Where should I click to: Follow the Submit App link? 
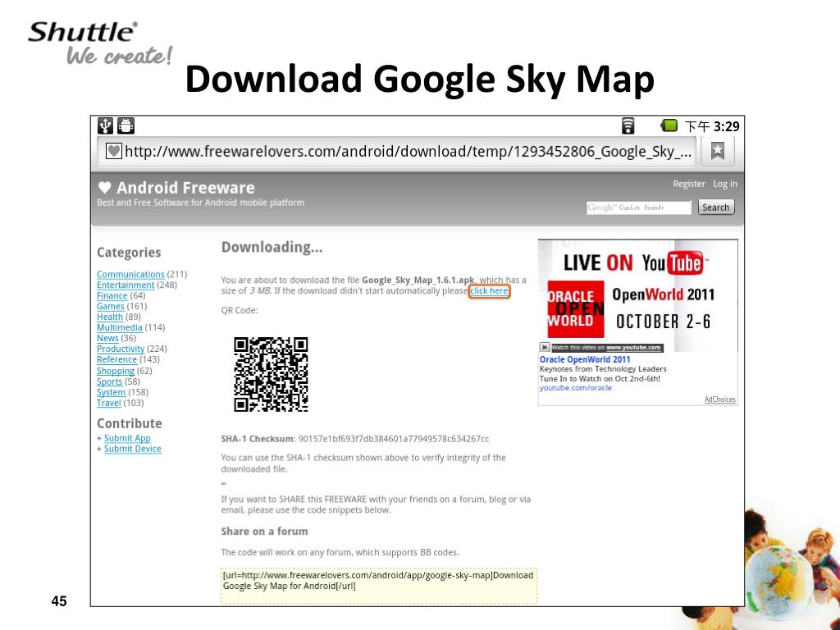pyautogui.click(x=127, y=438)
